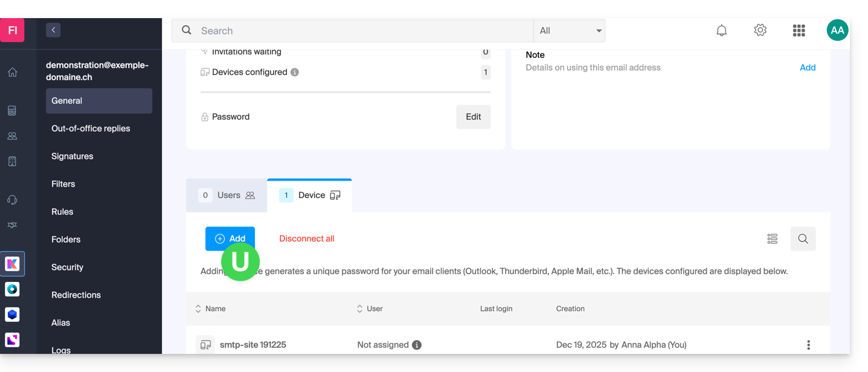868x372 pixels.
Task: Switch to the Users tab
Action: [x=227, y=195]
